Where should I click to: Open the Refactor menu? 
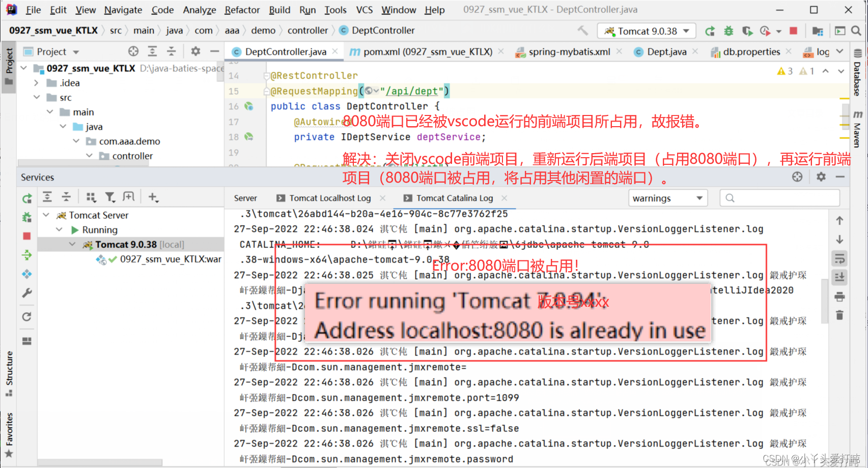pos(242,10)
